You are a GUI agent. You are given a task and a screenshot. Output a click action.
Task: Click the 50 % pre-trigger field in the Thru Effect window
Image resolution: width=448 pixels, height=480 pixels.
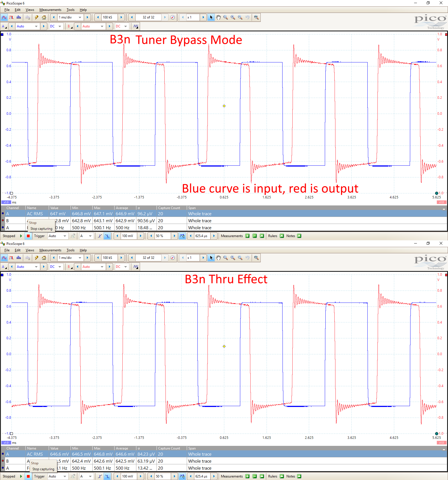point(163,476)
